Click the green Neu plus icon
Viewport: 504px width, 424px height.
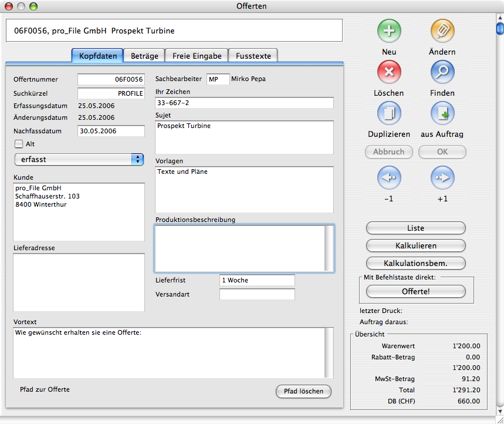(x=388, y=31)
